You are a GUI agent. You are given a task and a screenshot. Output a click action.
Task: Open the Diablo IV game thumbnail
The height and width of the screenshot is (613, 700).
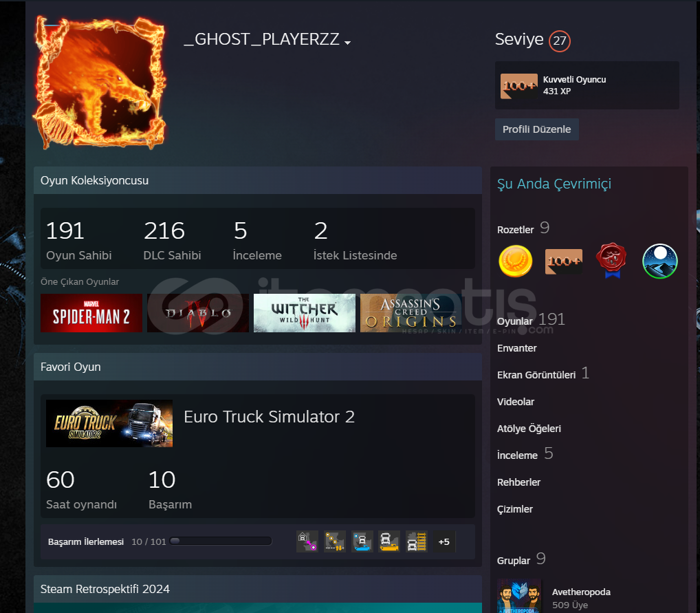[198, 313]
